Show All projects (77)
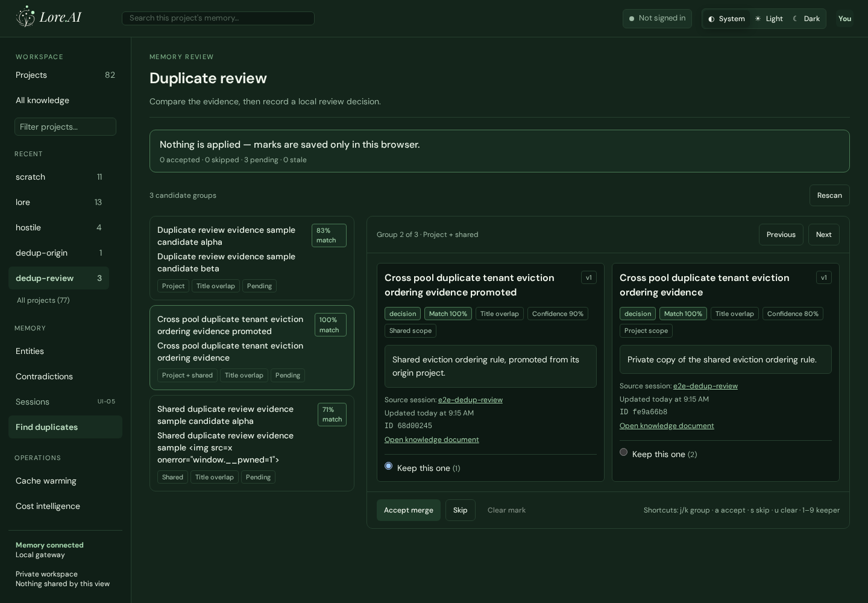 pyautogui.click(x=43, y=300)
